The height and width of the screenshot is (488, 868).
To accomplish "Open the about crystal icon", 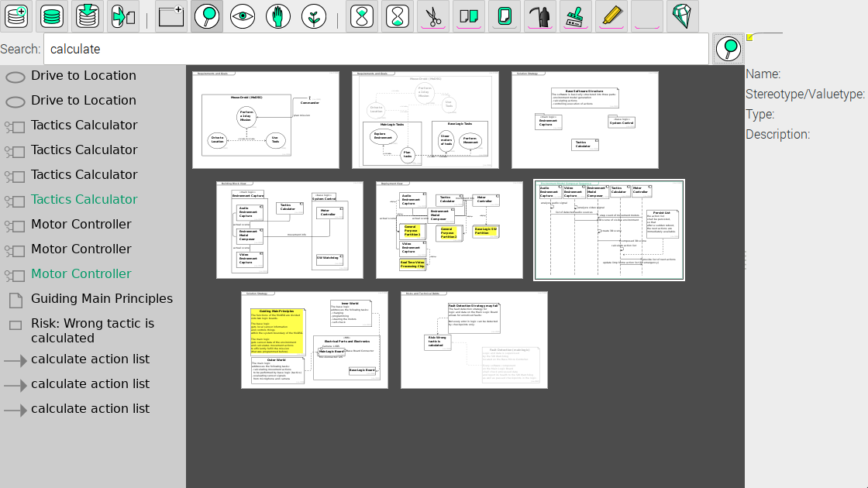I will (x=683, y=15).
